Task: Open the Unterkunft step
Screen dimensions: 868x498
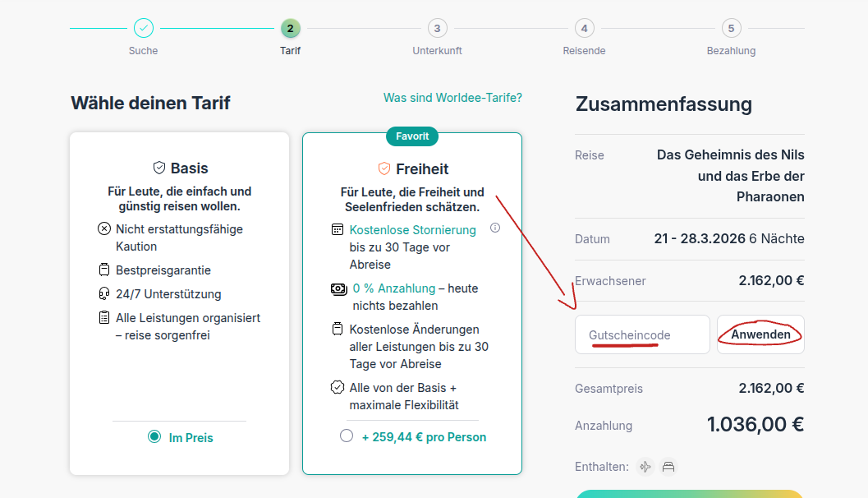Action: click(437, 27)
